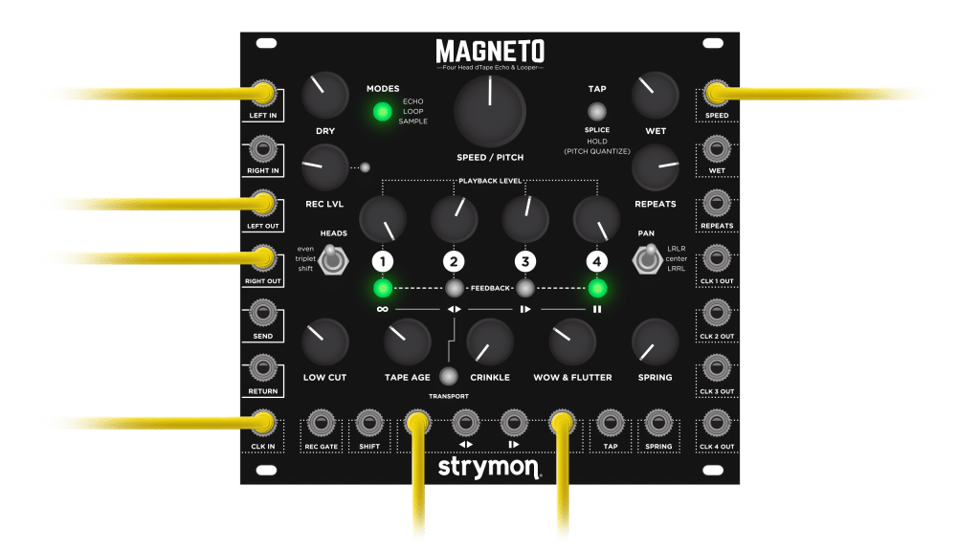Click the RETURN jack
980x551 pixels.
click(x=263, y=368)
